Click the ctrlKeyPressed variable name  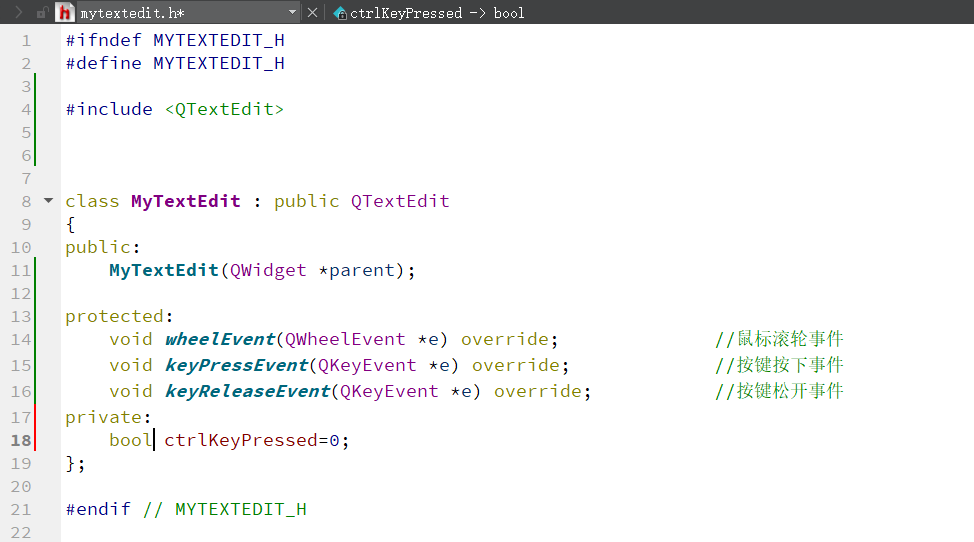(x=241, y=440)
